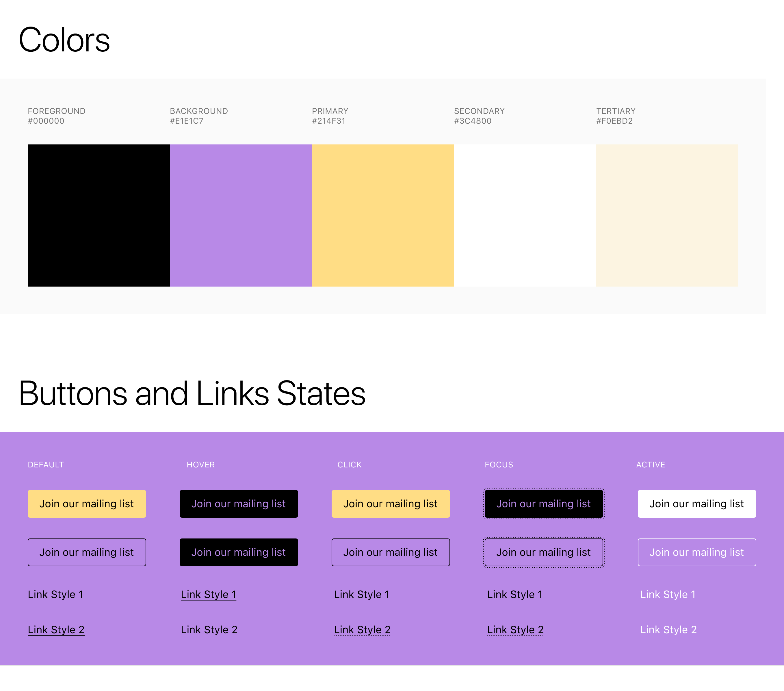The image size is (784, 691).
Task: Click the Default yellow Join our mailing list button
Action: click(x=87, y=504)
